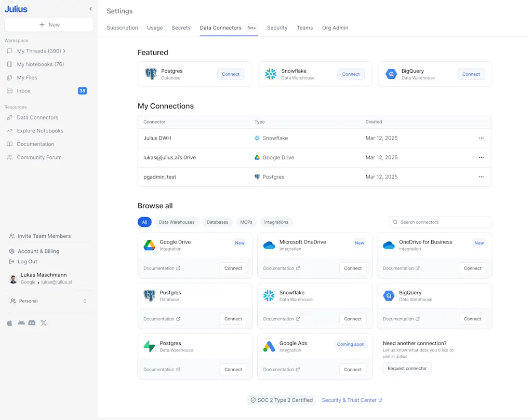532x420 pixels.
Task: Go to the Subscription tab
Action: tap(122, 28)
